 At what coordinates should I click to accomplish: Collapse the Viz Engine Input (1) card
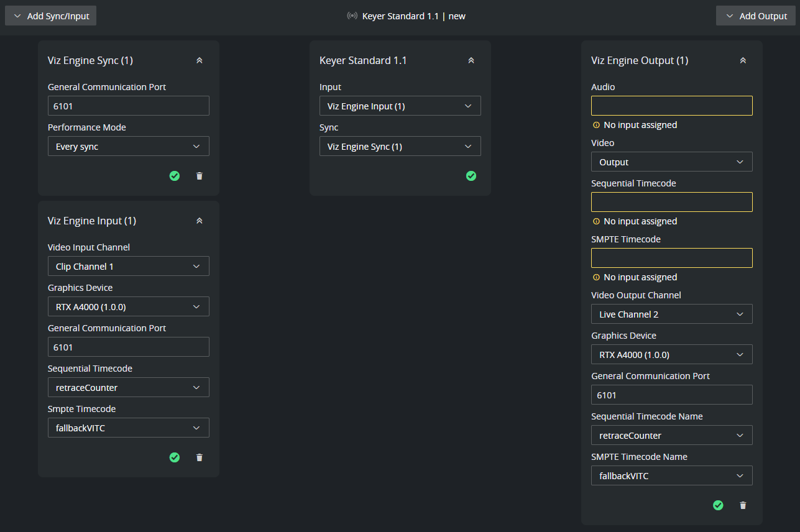coord(200,221)
